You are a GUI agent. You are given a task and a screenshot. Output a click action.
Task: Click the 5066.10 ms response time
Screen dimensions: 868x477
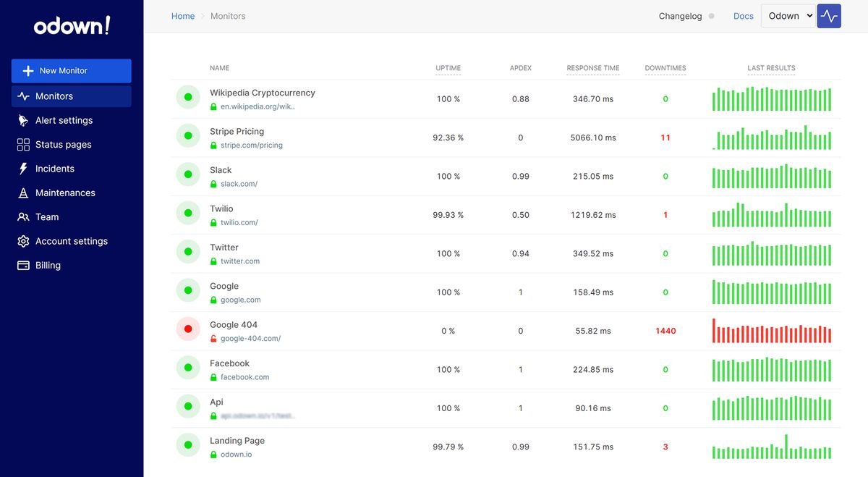pyautogui.click(x=593, y=138)
